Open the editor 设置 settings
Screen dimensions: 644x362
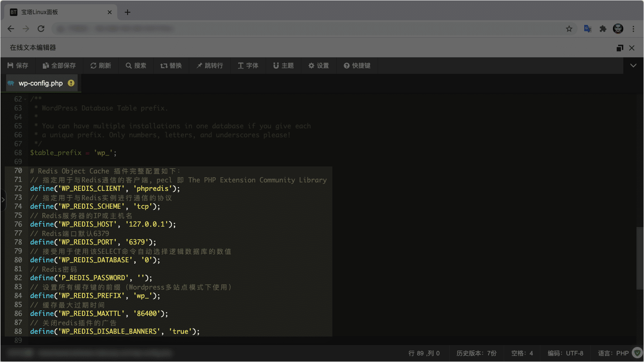(x=319, y=66)
